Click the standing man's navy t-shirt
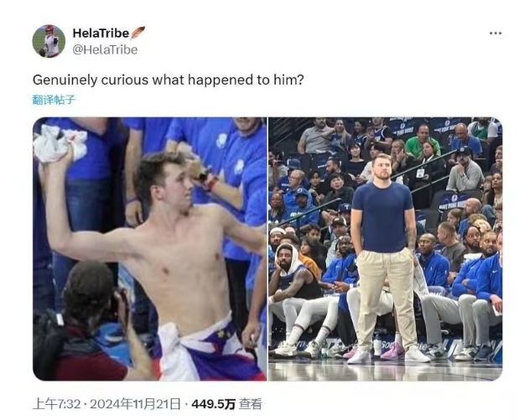 pyautogui.click(x=382, y=216)
